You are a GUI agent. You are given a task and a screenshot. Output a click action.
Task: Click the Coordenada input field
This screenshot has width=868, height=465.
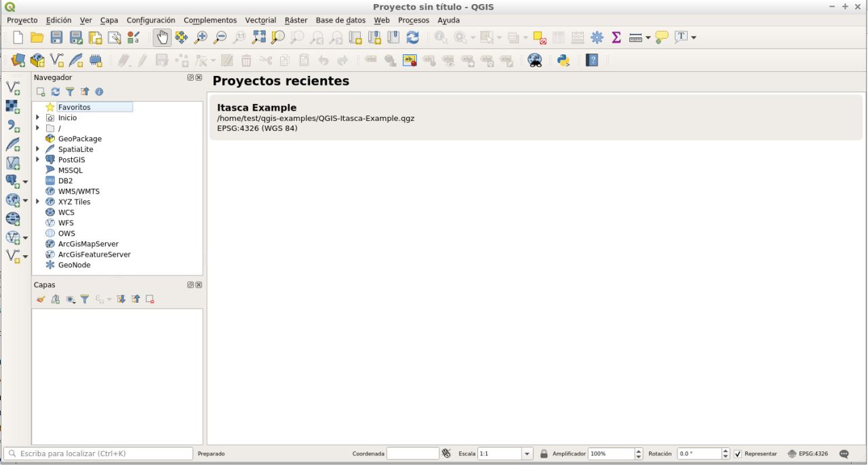tap(413, 453)
